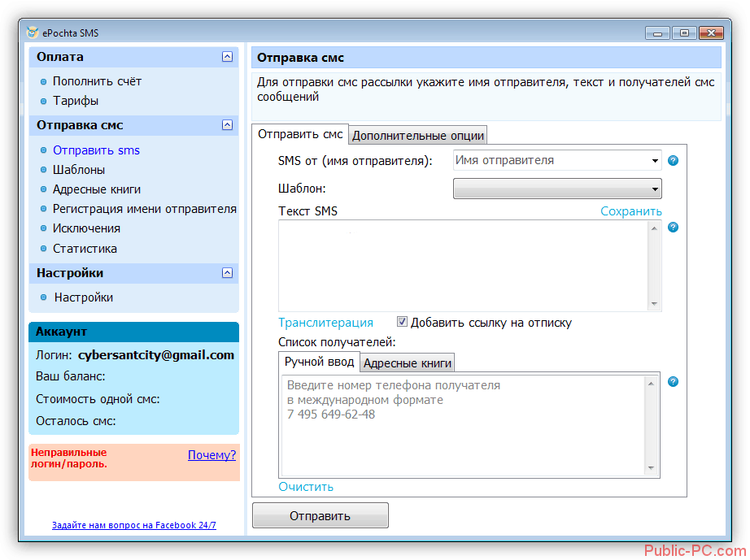Open 'Почему?' link in error box
The width and height of the screenshot is (750, 560).
pyautogui.click(x=211, y=455)
